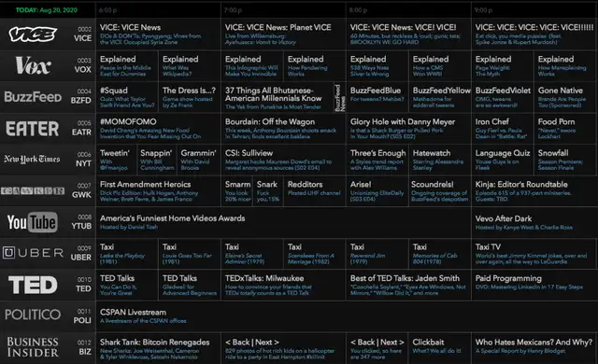This screenshot has width=598, height=364.
Task: Select the Snark program
Action: click(x=268, y=190)
